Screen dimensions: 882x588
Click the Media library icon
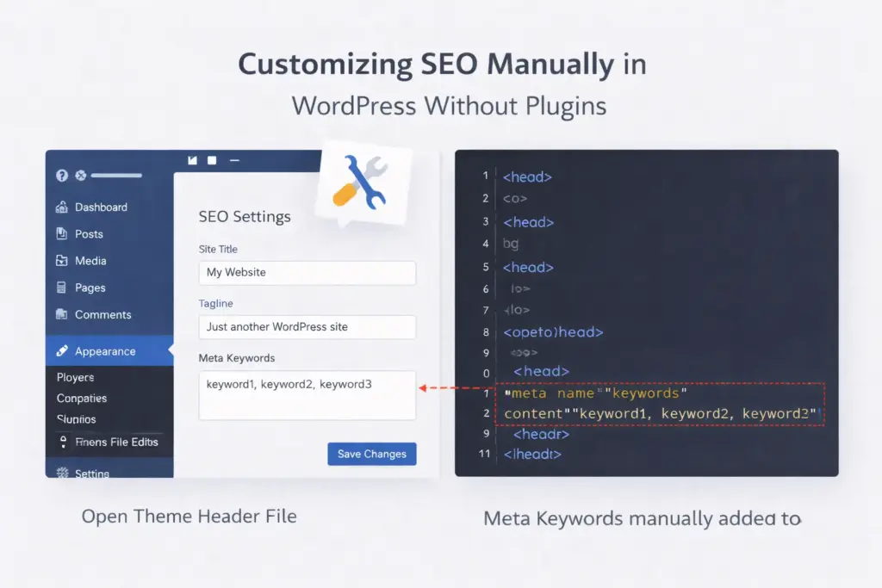click(64, 260)
